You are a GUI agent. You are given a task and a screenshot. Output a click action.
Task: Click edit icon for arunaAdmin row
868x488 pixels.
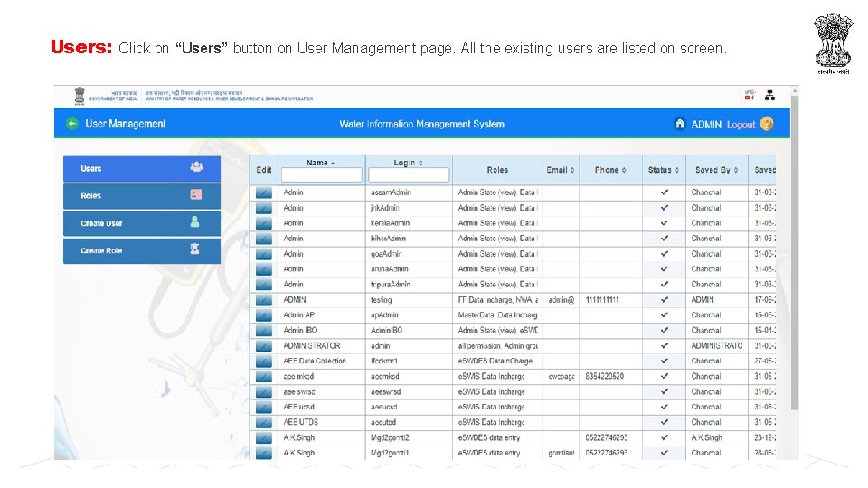(264, 269)
